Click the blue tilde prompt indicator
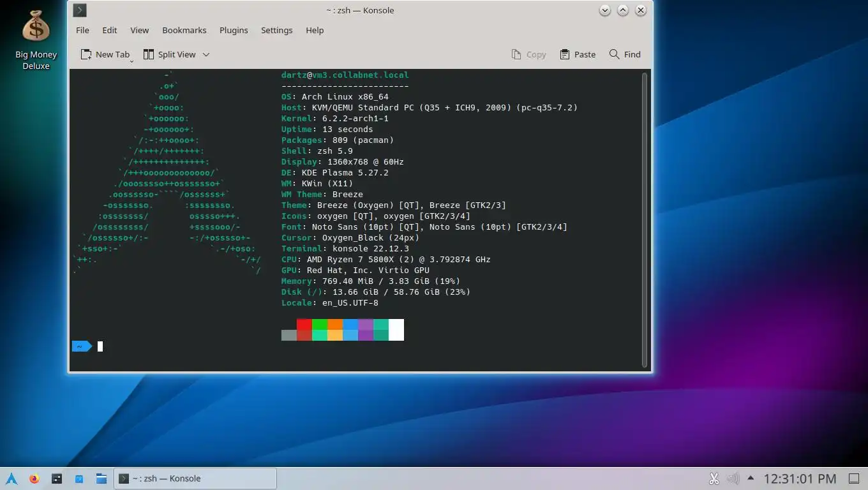 tap(81, 346)
